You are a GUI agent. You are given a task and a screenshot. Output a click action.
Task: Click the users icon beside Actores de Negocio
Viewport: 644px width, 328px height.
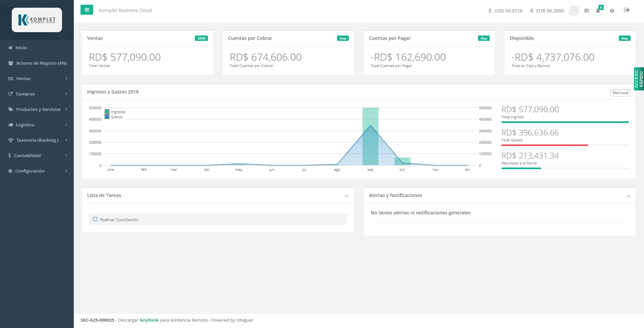(11, 63)
